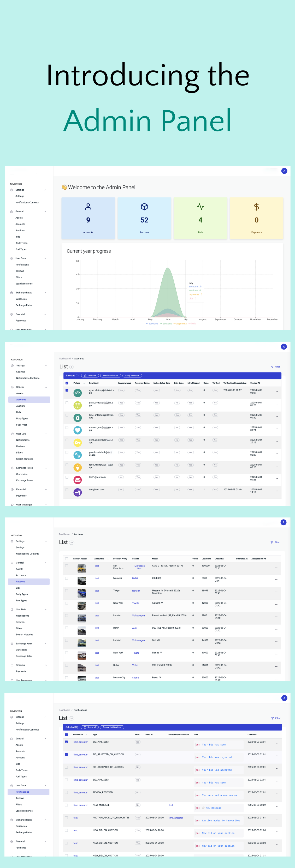Viewport: 295px width, 868px height.
Task: Click the July marker on progress chart
Action: click(x=185, y=317)
